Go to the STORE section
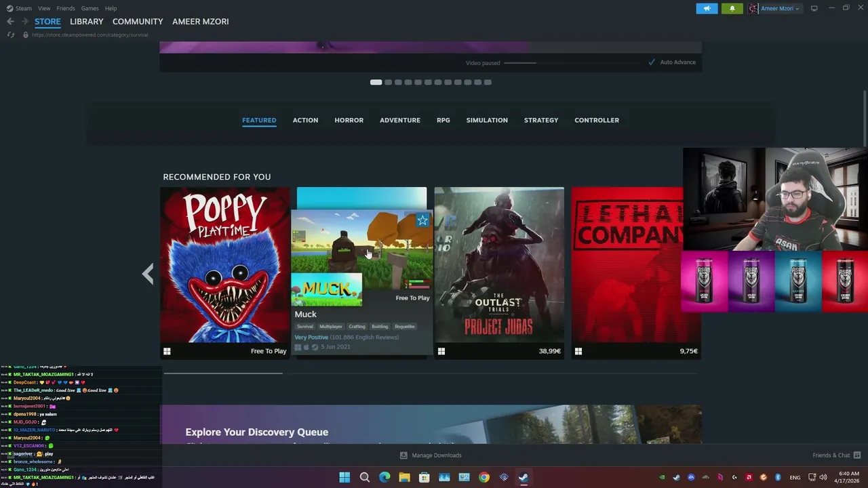 point(47,22)
